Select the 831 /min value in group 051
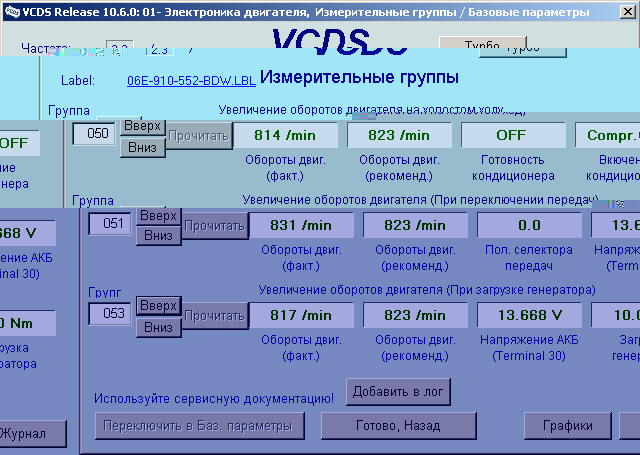Screen dimensions: 640x455 (301, 225)
